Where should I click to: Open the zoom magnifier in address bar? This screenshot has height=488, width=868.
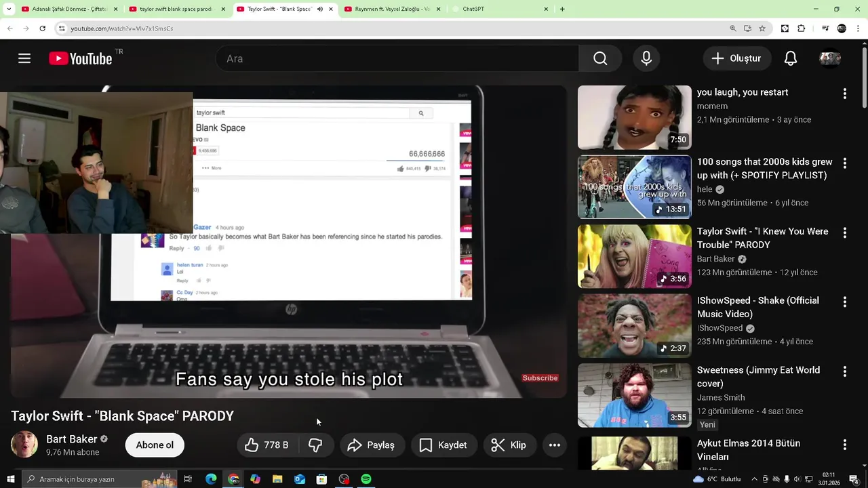733,28
